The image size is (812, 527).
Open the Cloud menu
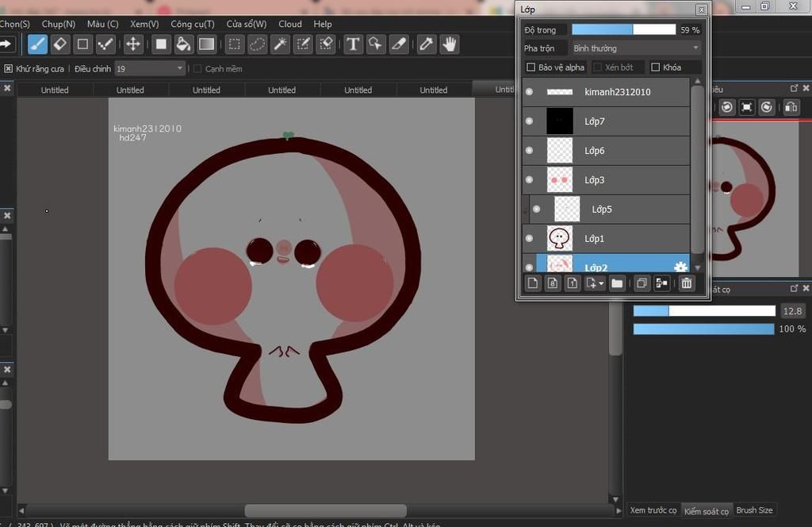tap(290, 24)
